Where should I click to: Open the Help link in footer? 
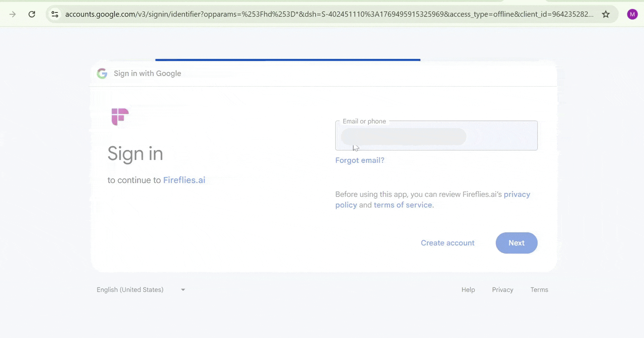coord(468,290)
